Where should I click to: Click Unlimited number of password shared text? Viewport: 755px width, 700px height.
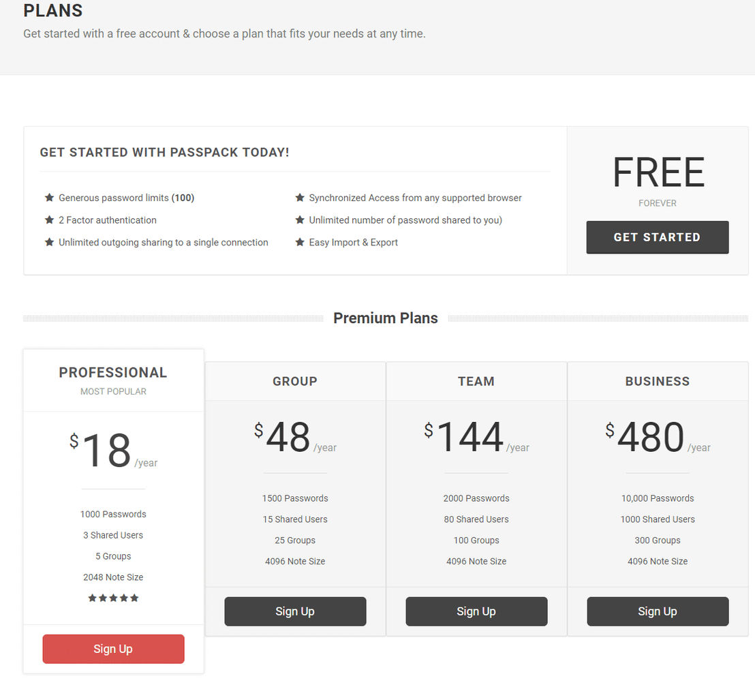click(405, 220)
